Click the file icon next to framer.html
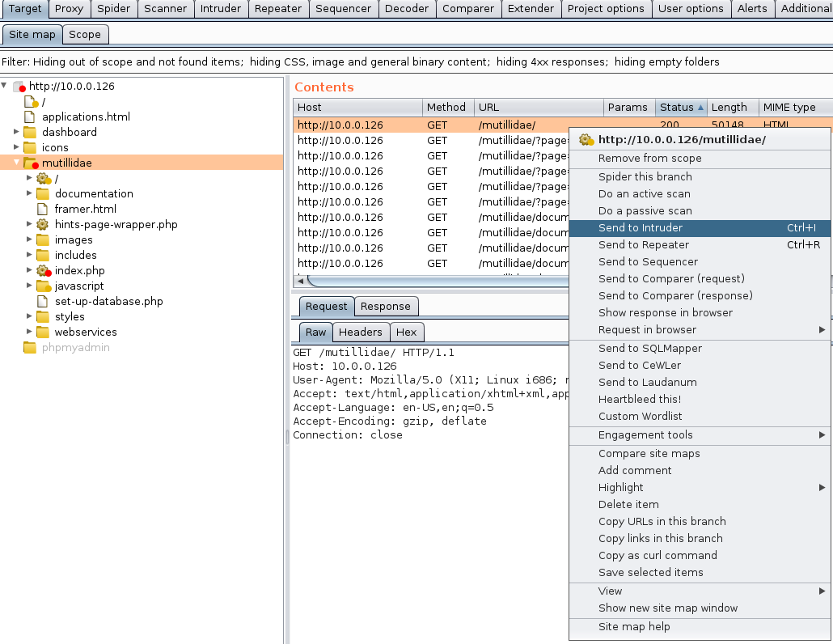The image size is (833, 644). [x=43, y=210]
